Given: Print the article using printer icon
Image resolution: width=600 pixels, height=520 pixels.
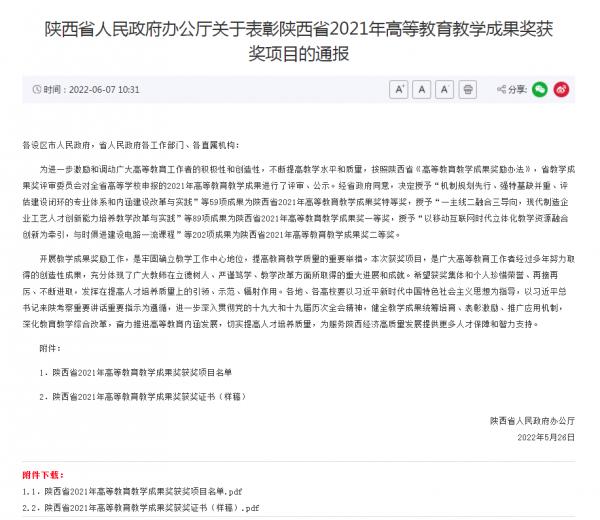Looking at the screenshot, I should coord(467,89).
